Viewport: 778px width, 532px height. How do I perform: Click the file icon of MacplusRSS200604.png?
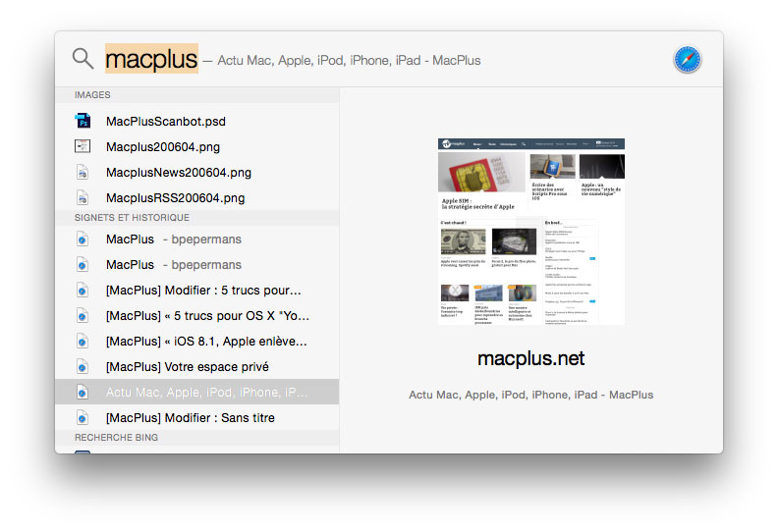tap(83, 198)
